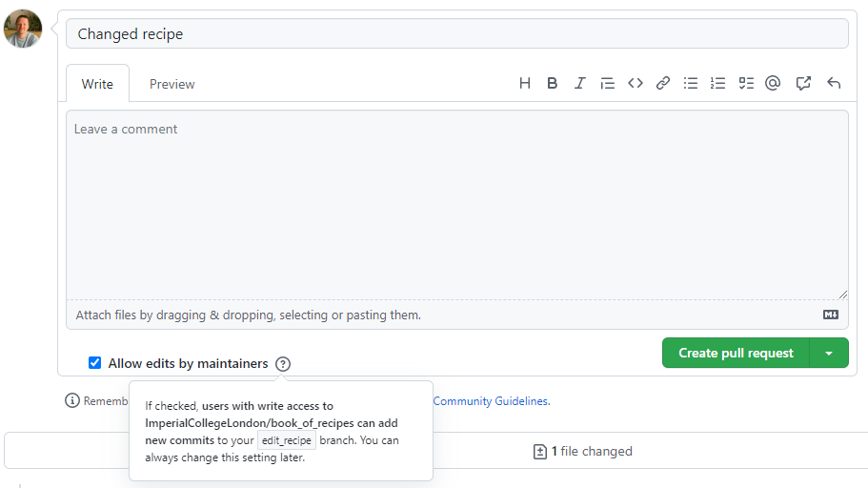Insert a heading with the H icon

pyautogui.click(x=525, y=84)
